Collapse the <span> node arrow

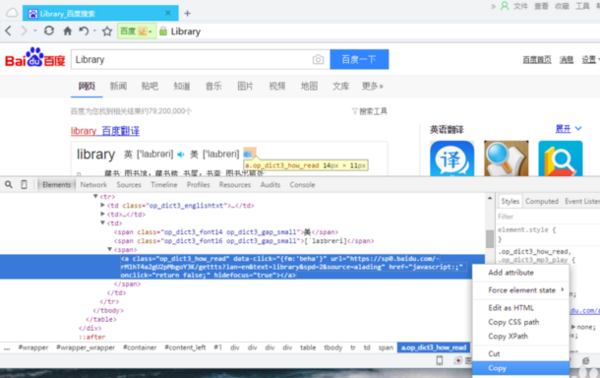tap(109, 249)
